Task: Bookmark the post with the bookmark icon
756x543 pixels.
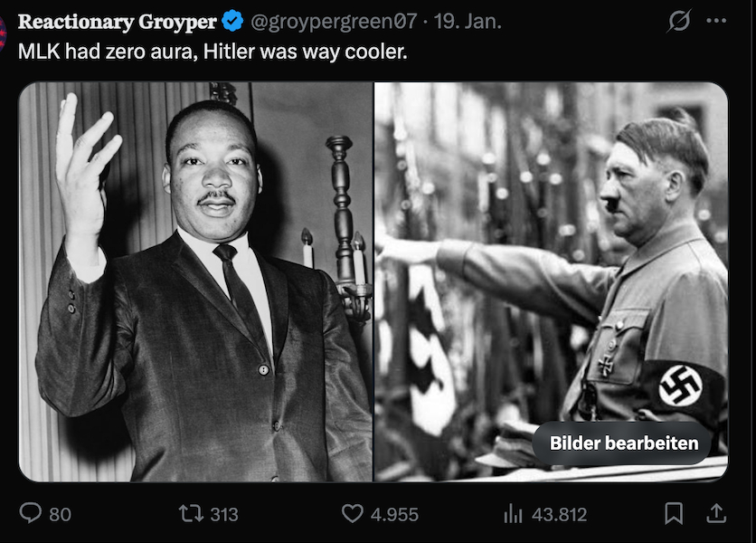Action: 674,514
